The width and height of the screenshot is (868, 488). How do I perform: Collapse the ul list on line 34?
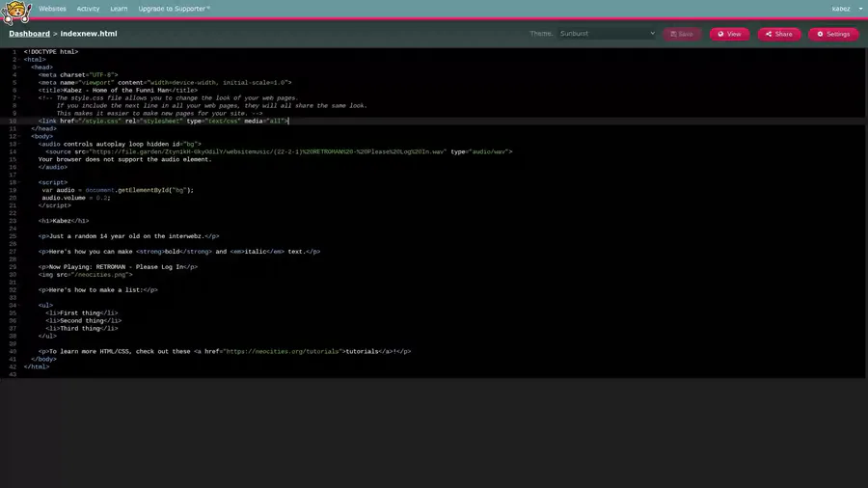[19, 306]
